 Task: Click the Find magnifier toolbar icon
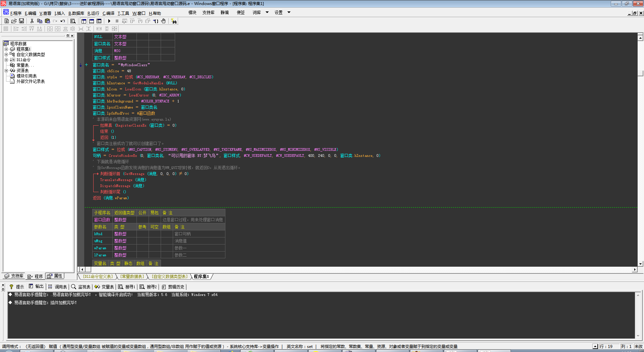[73, 21]
